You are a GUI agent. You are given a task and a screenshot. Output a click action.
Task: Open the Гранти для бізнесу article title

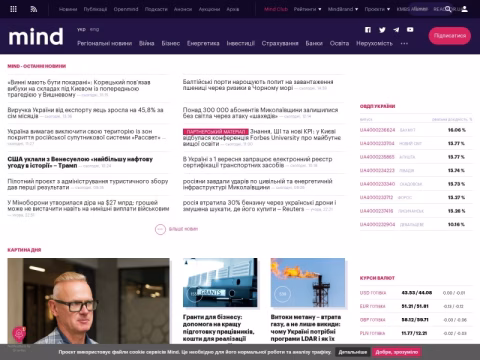click(x=218, y=328)
